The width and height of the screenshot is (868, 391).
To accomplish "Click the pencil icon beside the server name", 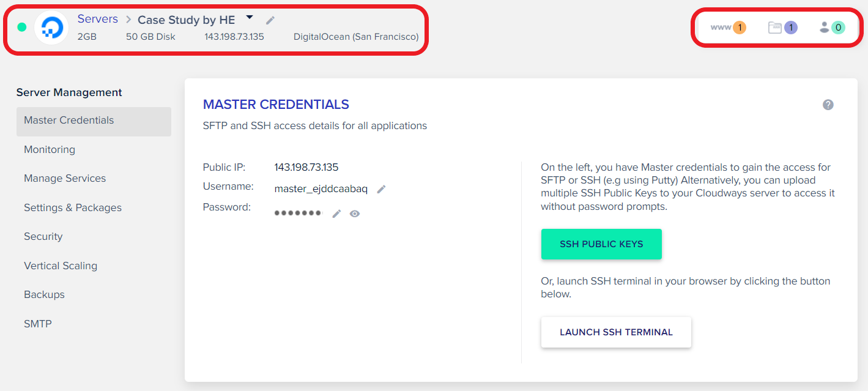I will coord(270,20).
